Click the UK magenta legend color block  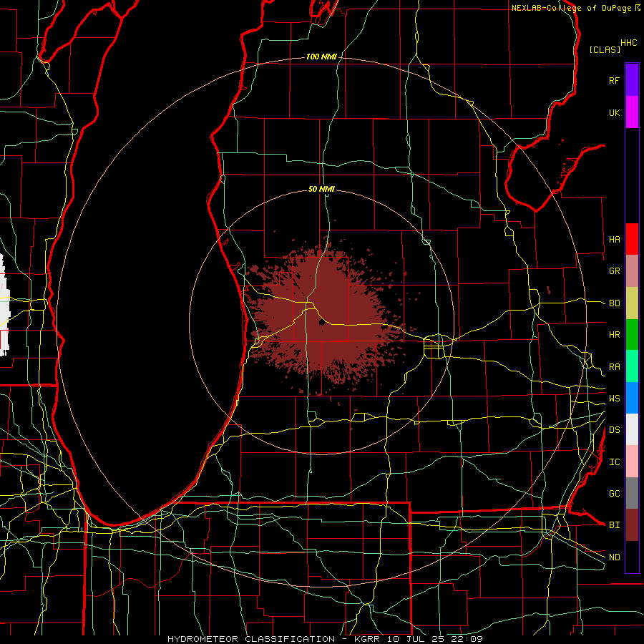[632, 112]
